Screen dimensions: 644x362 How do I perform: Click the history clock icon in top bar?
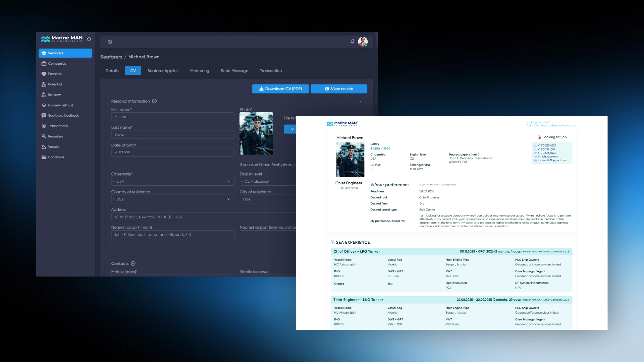click(x=110, y=42)
